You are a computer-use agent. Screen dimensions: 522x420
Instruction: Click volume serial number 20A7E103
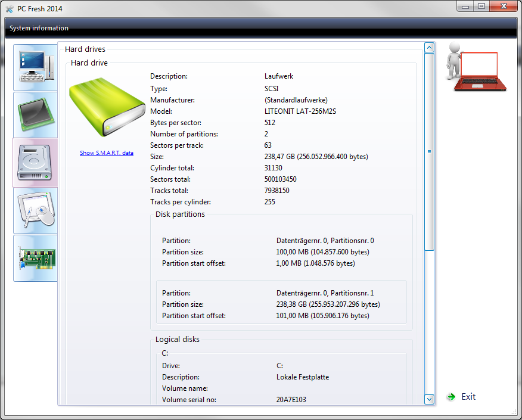[x=291, y=400]
